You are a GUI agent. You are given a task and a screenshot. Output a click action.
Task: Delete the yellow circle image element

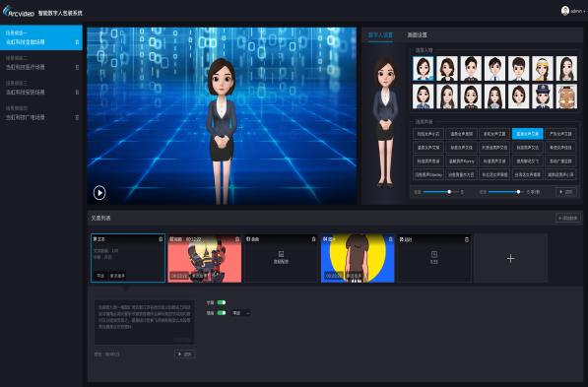(x=390, y=239)
